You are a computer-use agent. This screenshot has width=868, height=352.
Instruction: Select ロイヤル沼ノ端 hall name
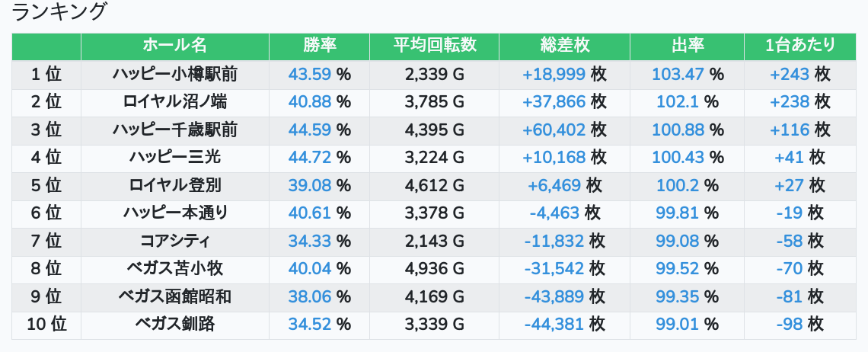175,102
